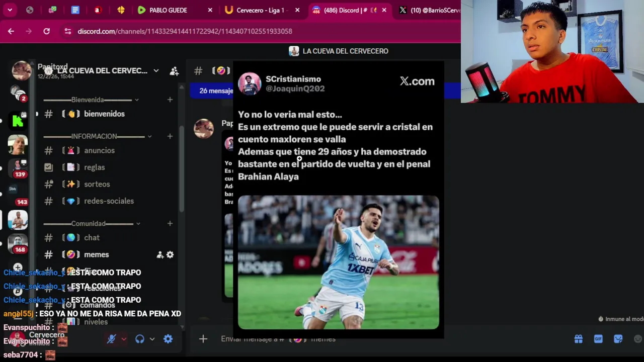644x362 pixels.
Task: Add a server plus button
Action: [x=18, y=267]
